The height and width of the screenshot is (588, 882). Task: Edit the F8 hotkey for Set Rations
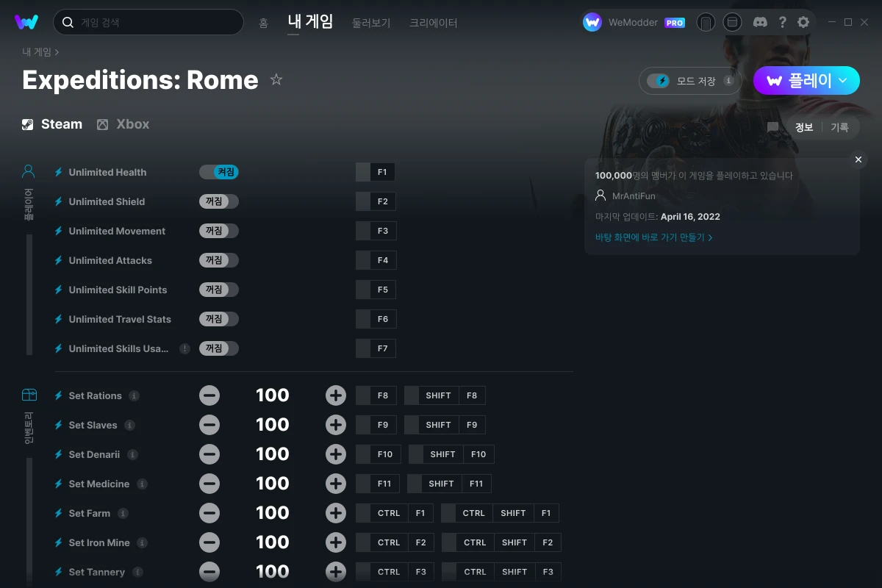(376, 395)
